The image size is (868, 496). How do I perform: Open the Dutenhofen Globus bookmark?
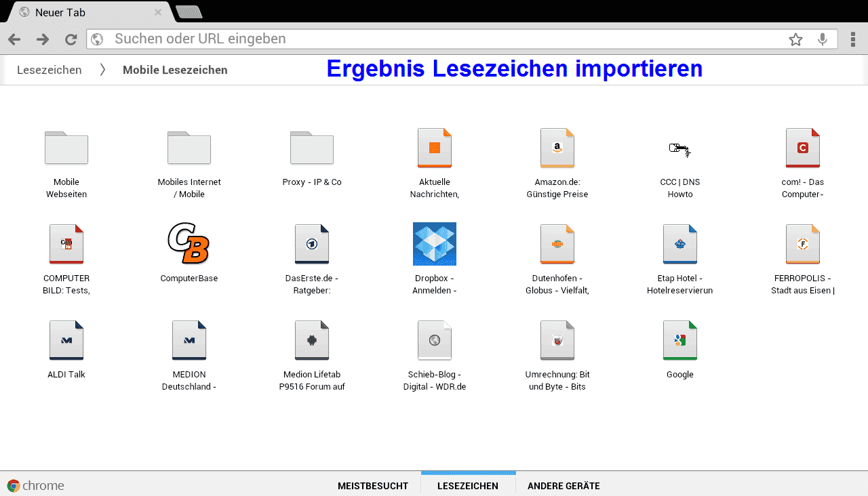[x=557, y=261]
